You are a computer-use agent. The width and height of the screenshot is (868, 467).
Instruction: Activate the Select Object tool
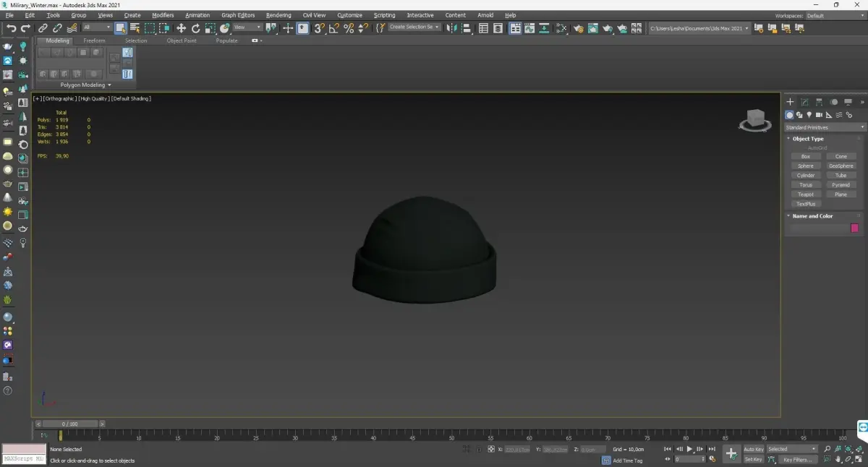pyautogui.click(x=121, y=28)
